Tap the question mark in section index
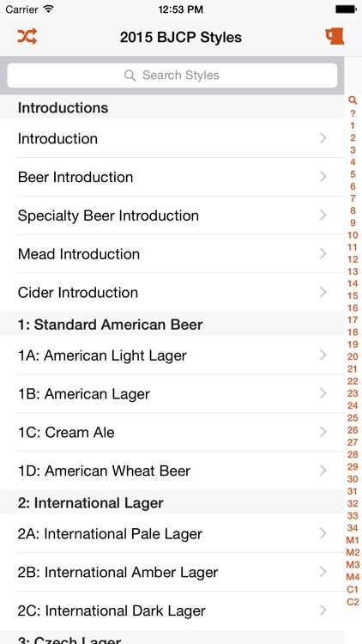Viewport: 362px width, 644px height. click(x=353, y=113)
